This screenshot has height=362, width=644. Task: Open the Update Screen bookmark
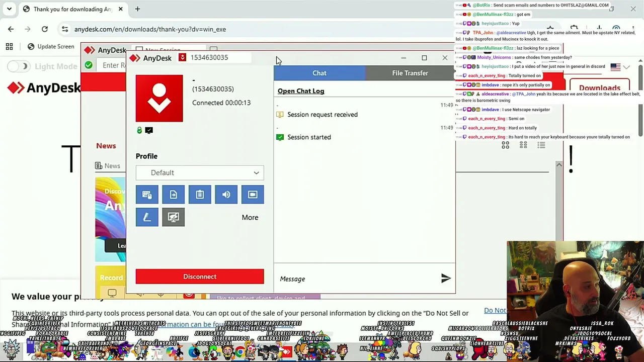50,47
